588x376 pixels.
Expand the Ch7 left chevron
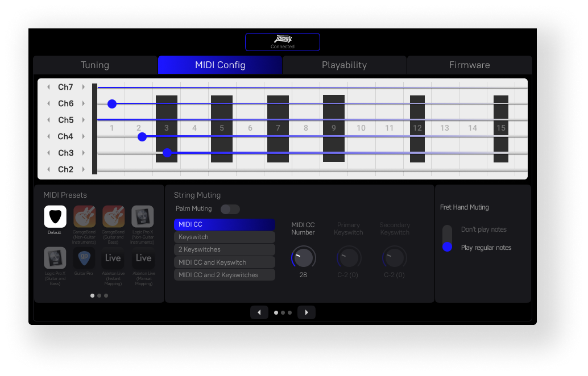pos(48,87)
